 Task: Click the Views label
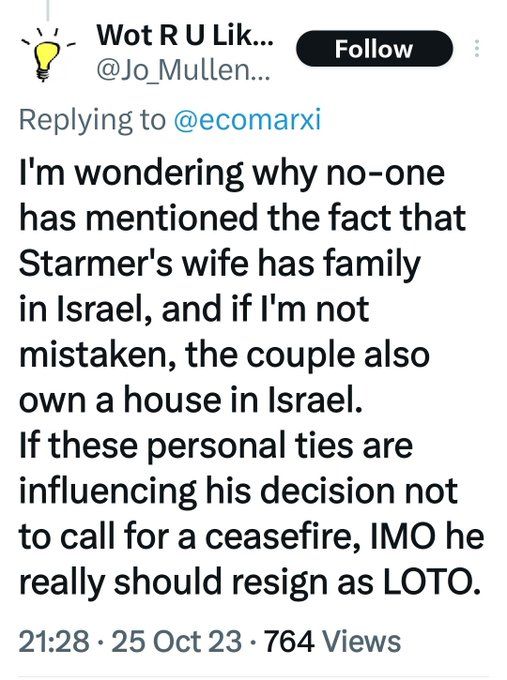click(x=363, y=641)
